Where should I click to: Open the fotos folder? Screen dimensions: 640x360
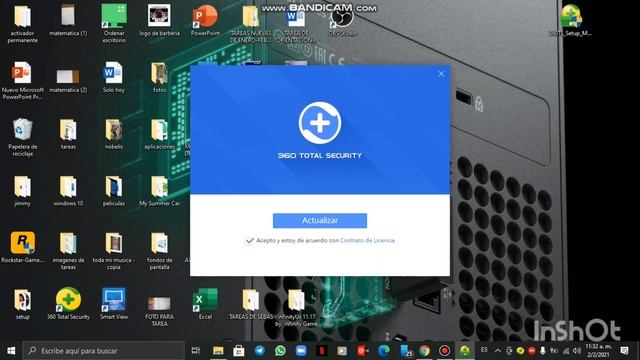(x=159, y=78)
